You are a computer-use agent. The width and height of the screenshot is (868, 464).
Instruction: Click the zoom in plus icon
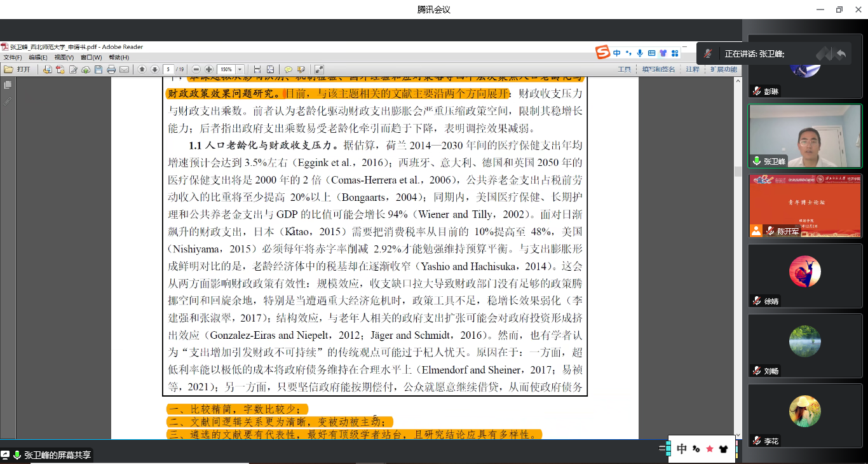point(209,69)
